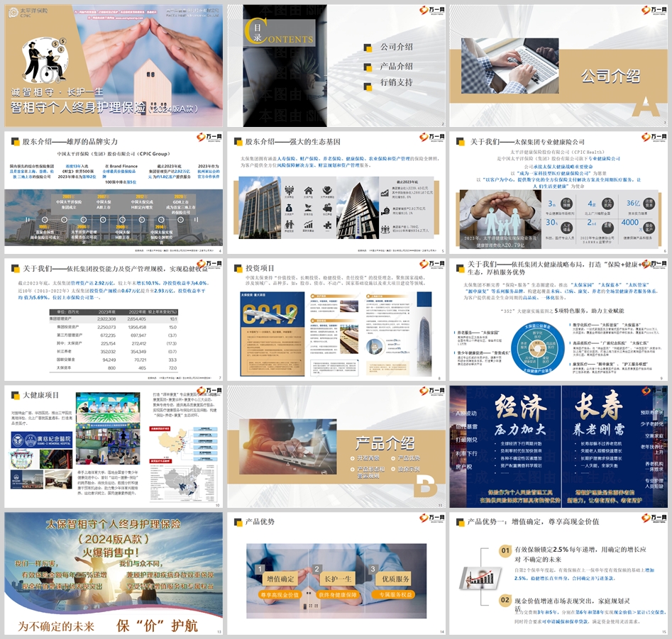Screen dimensions: 672x639
Task: Click 保 "价" 护航 slogan text
Action: [157, 626]
